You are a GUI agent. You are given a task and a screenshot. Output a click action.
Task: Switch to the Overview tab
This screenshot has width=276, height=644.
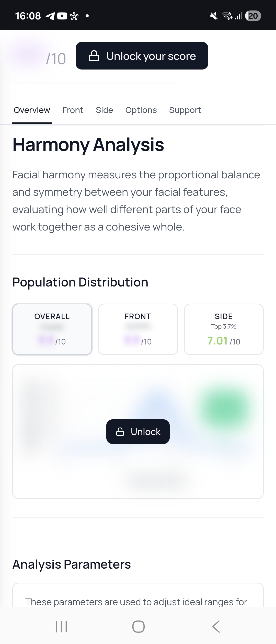pyautogui.click(x=32, y=110)
